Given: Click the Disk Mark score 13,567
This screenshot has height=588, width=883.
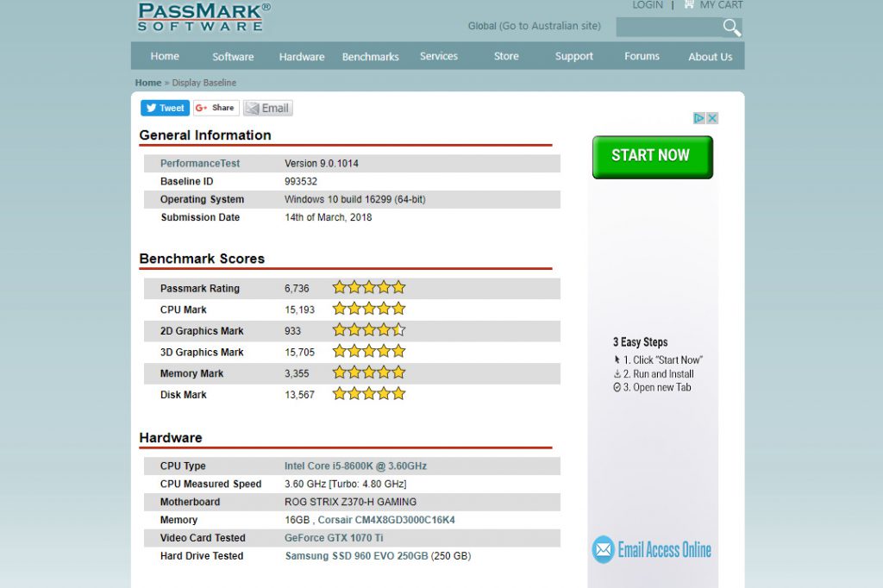Looking at the screenshot, I should 299,395.
